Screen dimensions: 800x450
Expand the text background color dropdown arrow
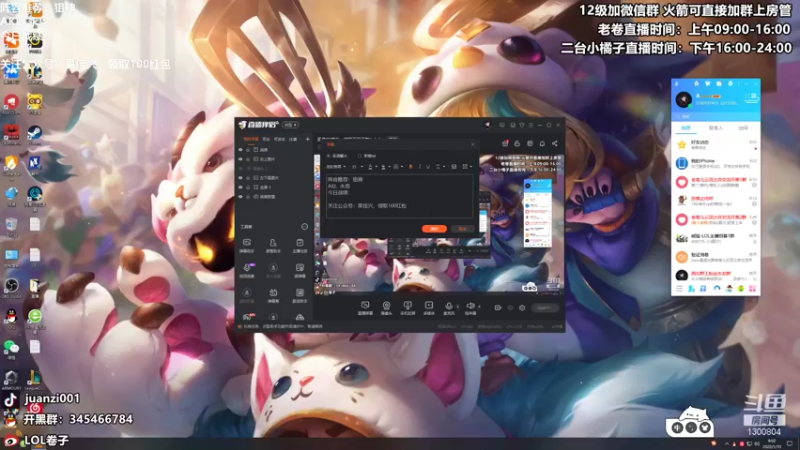click(x=389, y=167)
